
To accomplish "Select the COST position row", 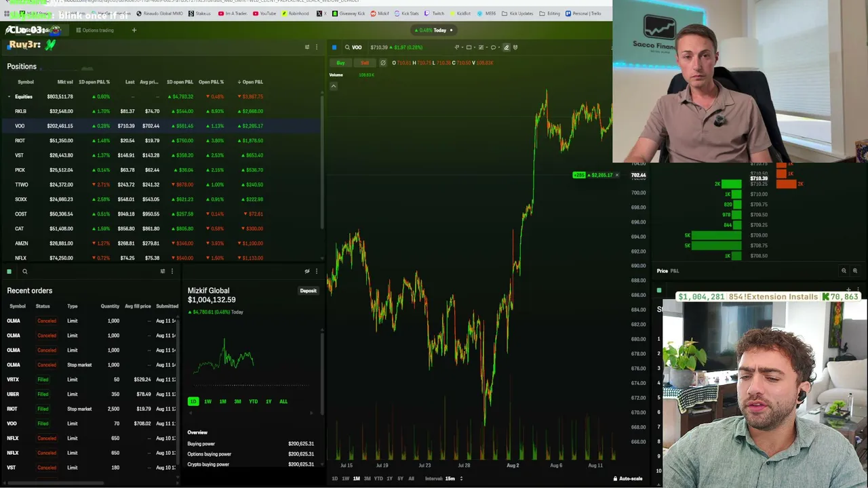I will click(160, 214).
